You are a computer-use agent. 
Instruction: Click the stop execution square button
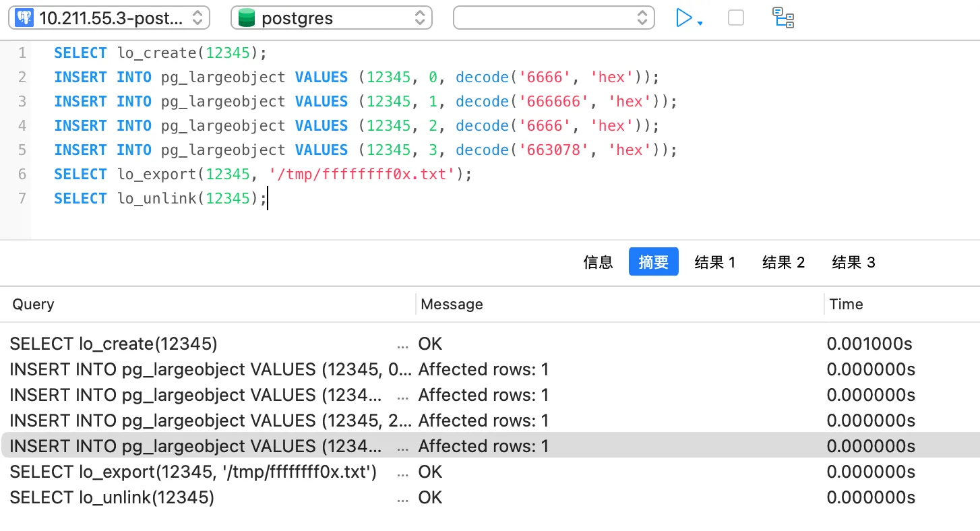(x=736, y=18)
